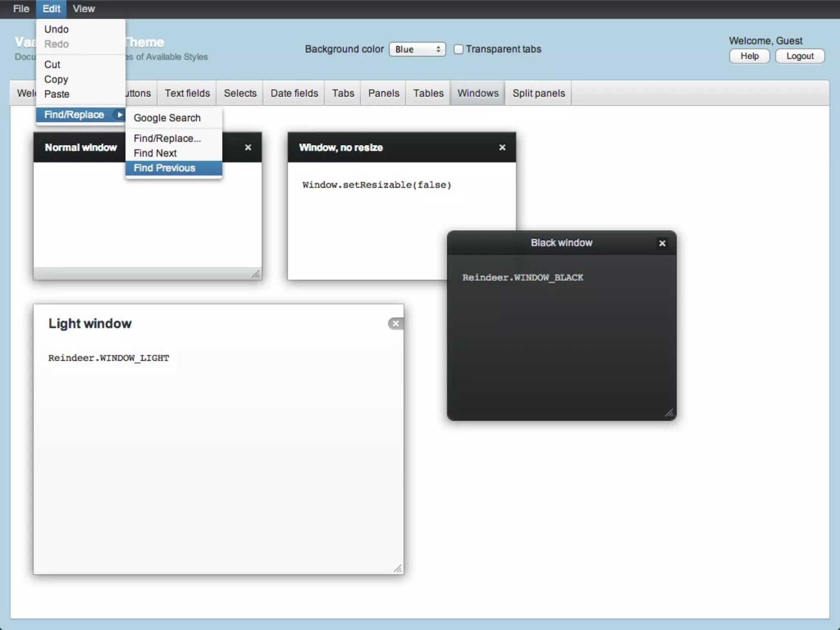Close the Black window using its X
Image resolution: width=840 pixels, height=630 pixels.
pos(662,243)
